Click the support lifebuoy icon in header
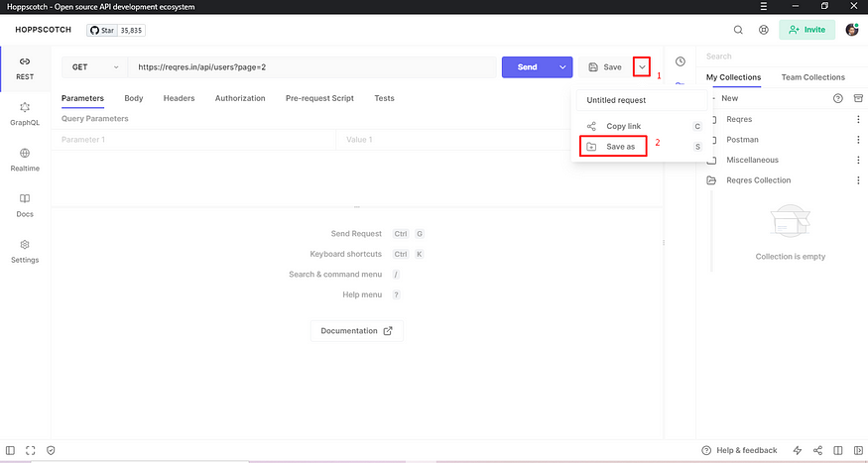Image resolution: width=868 pixels, height=463 pixels. point(764,30)
